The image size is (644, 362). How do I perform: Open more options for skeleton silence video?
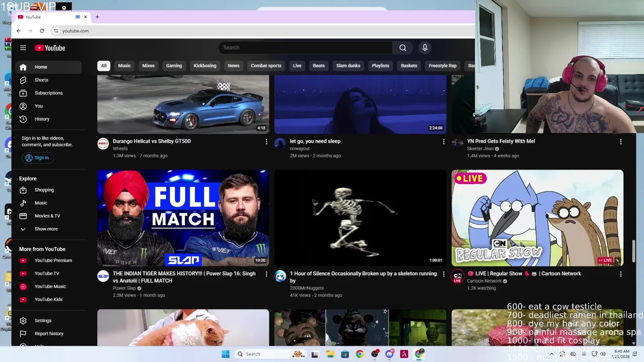443,274
